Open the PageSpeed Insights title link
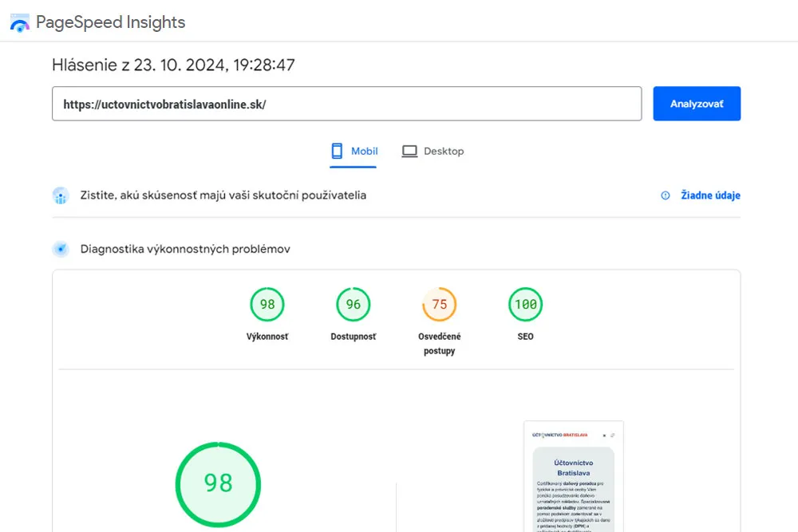The image size is (798, 532). click(110, 22)
